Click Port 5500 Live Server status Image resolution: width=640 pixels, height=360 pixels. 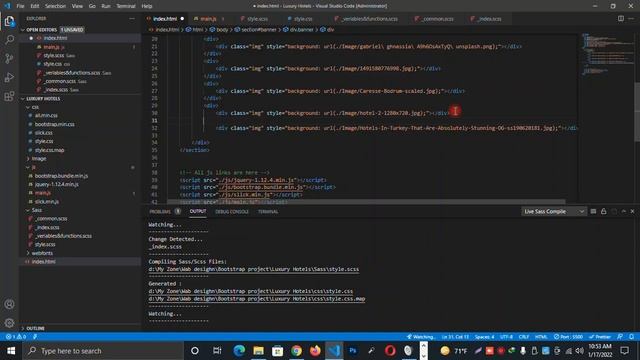pyautogui.click(x=568, y=337)
